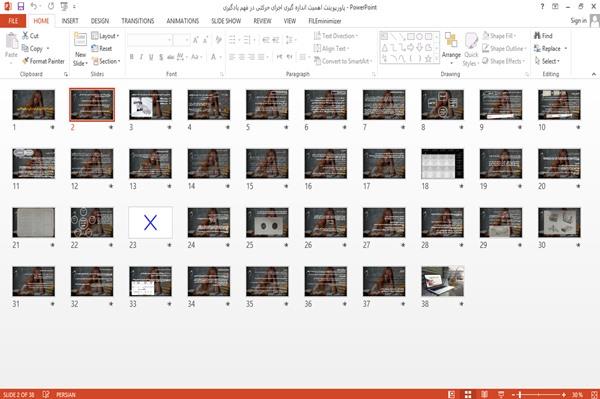Switch to Normal view in status bar
The image size is (600, 399).
(x=452, y=394)
